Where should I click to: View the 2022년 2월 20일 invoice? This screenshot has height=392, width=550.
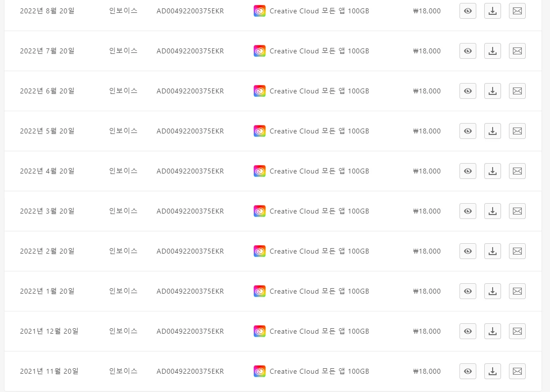coord(468,251)
